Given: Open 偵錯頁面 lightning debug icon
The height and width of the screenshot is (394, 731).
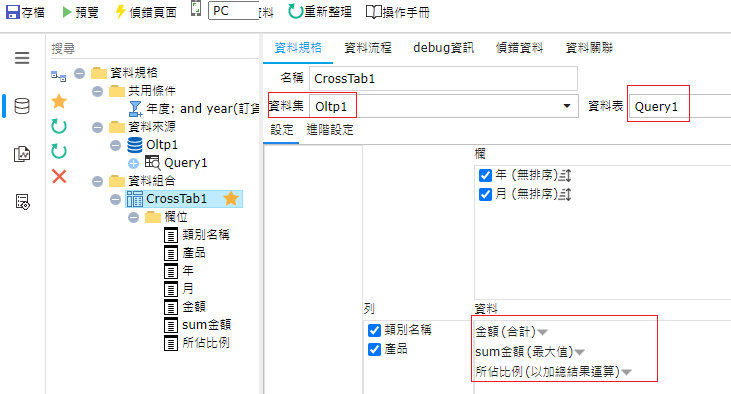Looking at the screenshot, I should click(120, 12).
